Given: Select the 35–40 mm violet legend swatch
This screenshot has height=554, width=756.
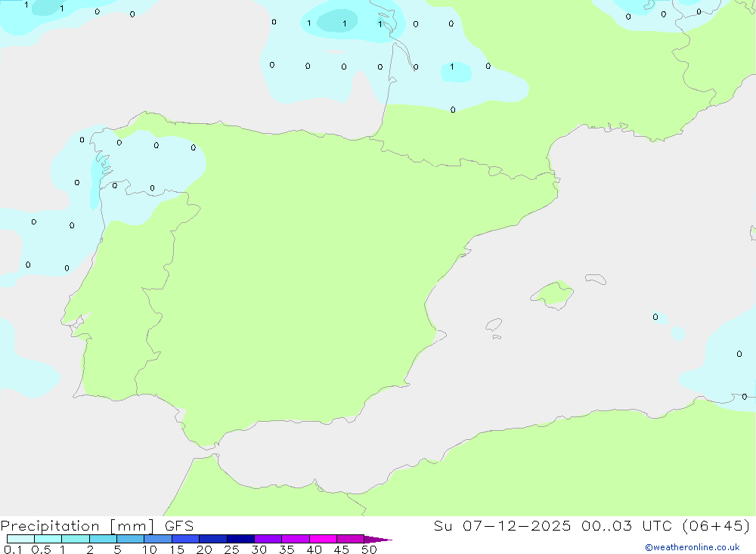Looking at the screenshot, I should tap(296, 539).
